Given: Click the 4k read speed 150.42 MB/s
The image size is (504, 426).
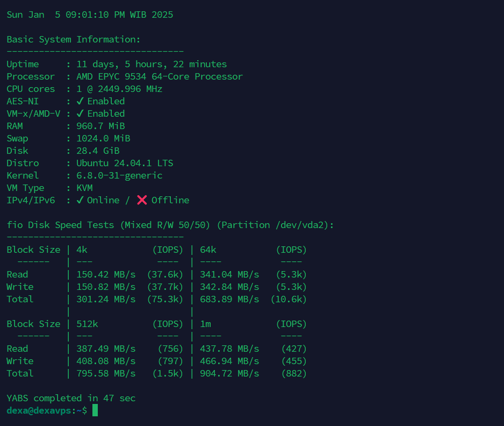Looking at the screenshot, I should pos(106,274).
